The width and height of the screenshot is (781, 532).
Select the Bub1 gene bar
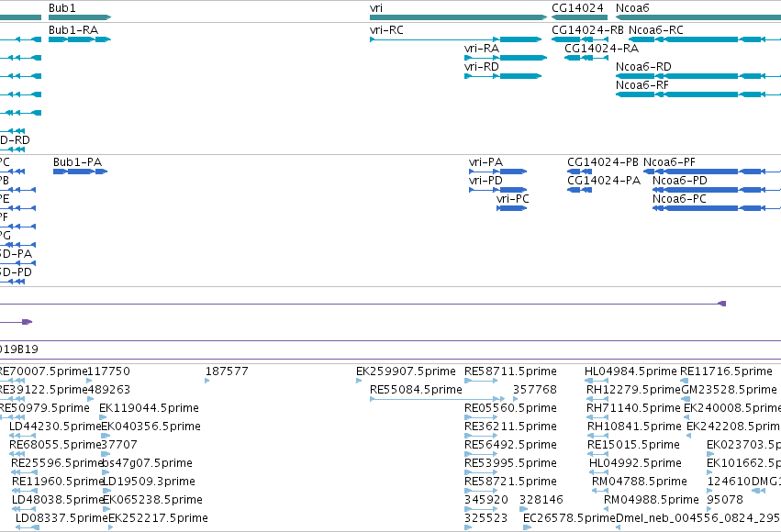80,17
